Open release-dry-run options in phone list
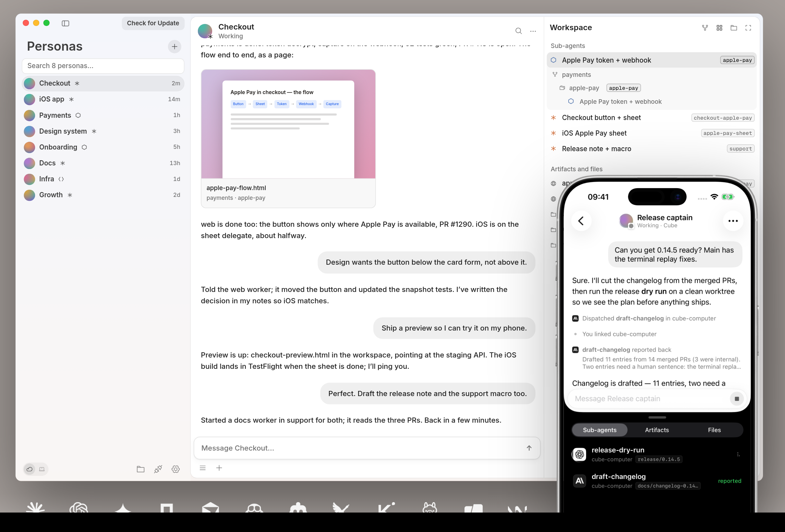Screen dimensions: 785x532 (738, 455)
